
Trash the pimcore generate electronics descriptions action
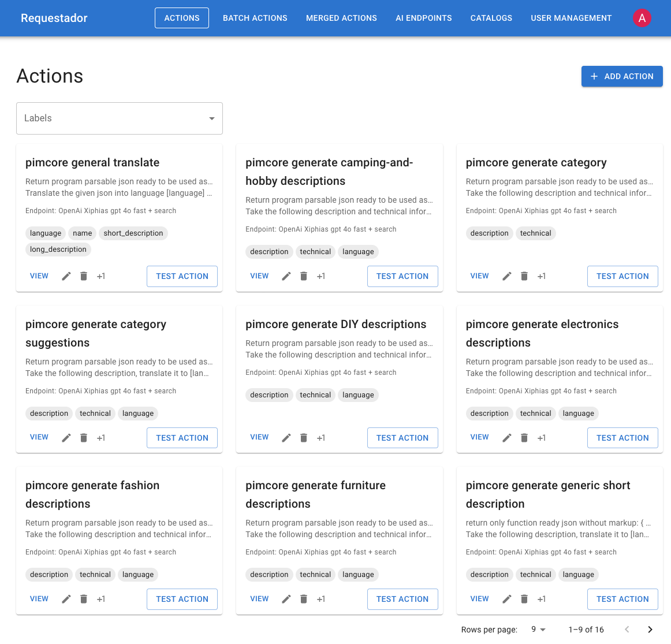pos(524,438)
